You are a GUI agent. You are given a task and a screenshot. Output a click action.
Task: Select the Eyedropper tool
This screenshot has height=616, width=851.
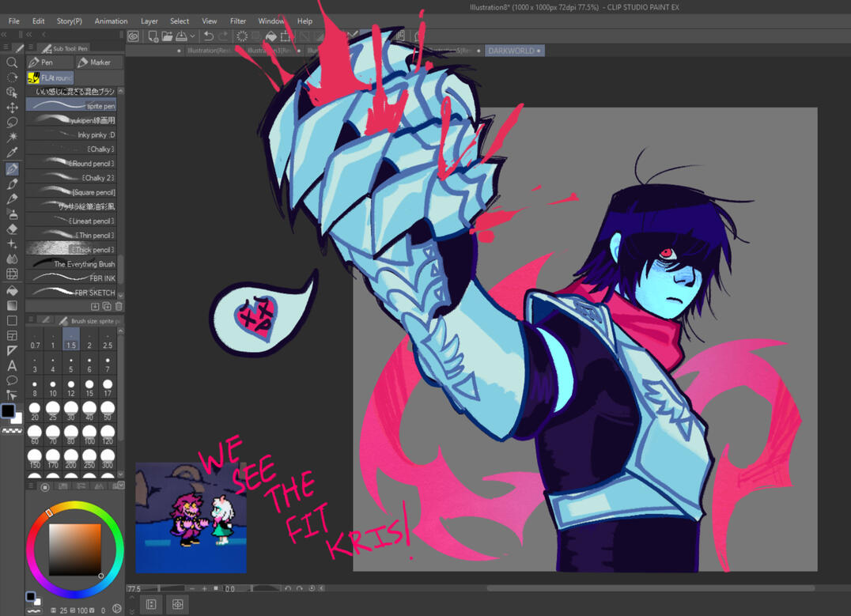click(x=11, y=152)
